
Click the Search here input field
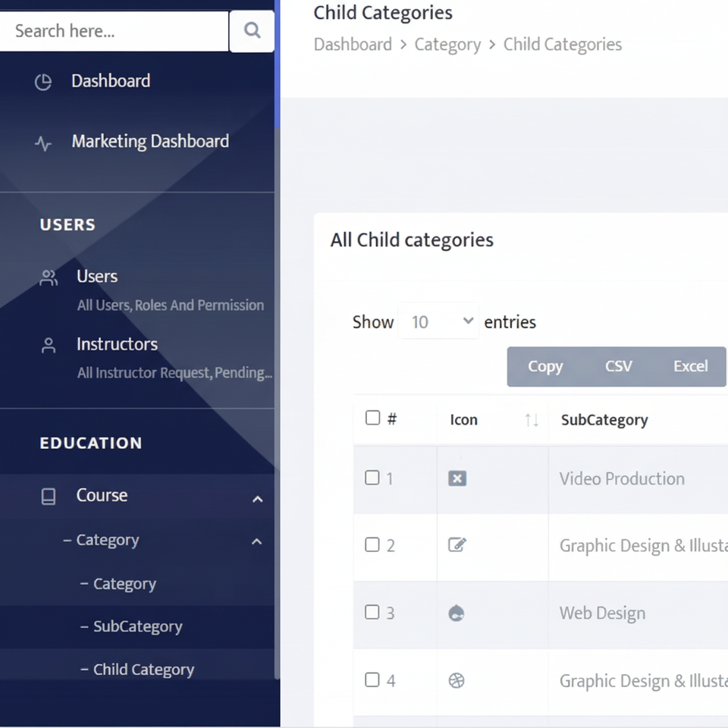click(x=114, y=31)
